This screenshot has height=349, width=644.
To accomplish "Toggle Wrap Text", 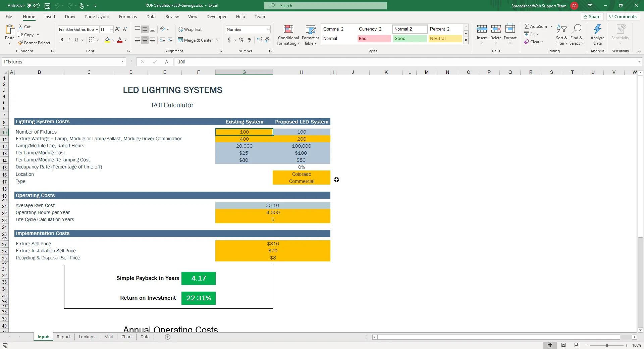I will [x=190, y=30].
